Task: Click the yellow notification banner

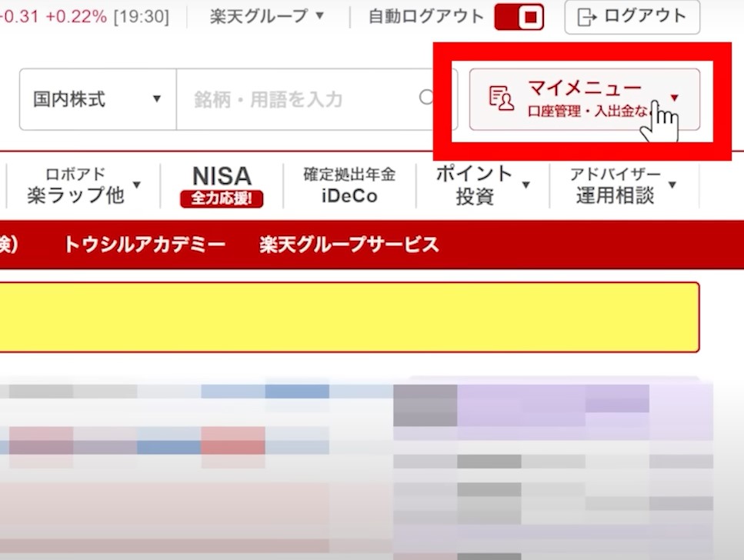Action: [x=350, y=317]
